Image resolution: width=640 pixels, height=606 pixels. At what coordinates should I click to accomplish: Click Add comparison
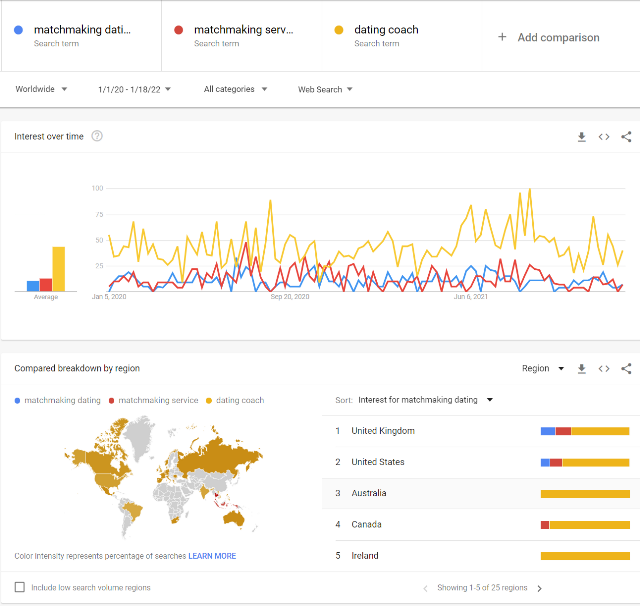549,38
